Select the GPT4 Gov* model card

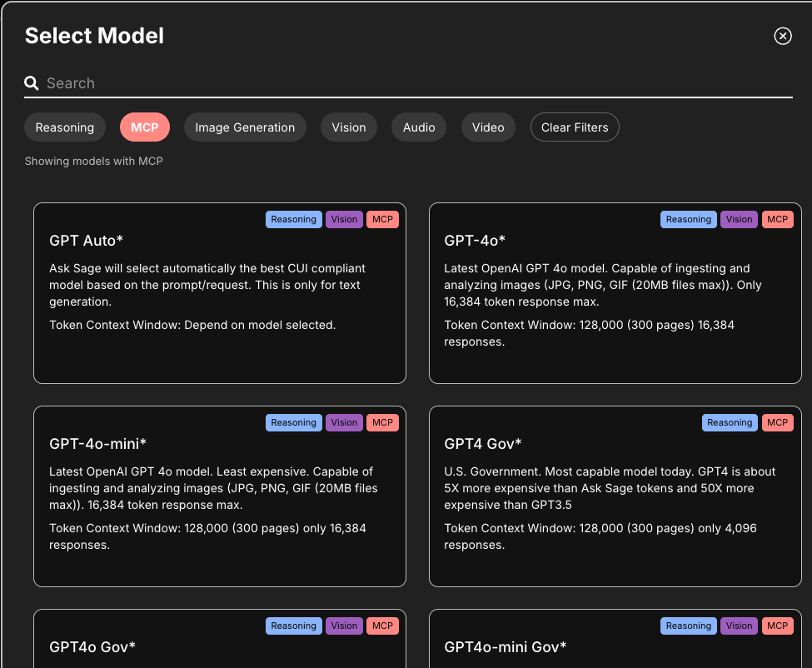[x=615, y=496]
